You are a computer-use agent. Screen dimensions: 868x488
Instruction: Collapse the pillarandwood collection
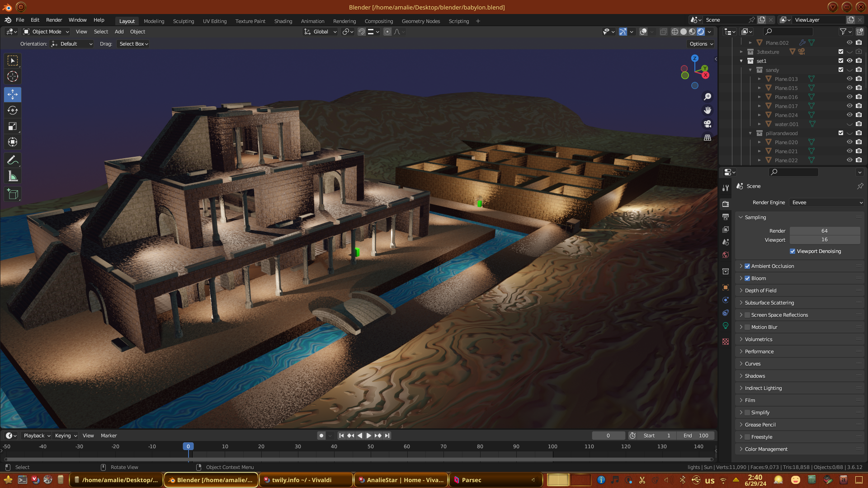pyautogui.click(x=750, y=133)
